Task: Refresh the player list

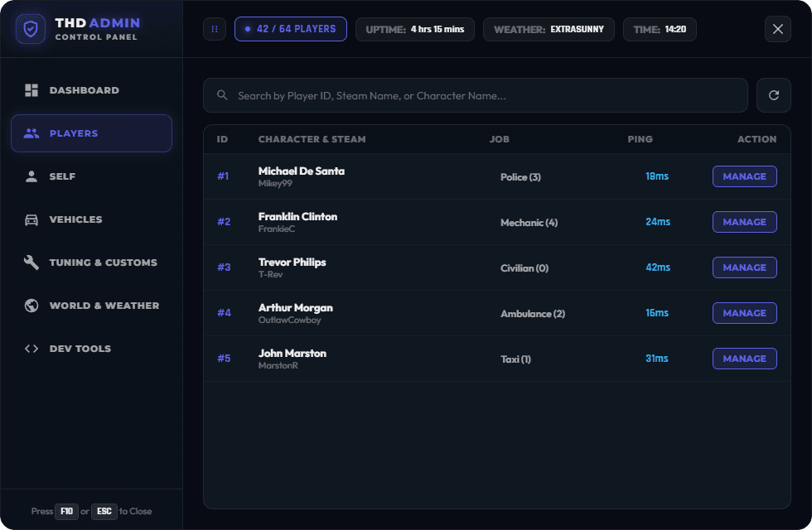Action: (x=774, y=95)
